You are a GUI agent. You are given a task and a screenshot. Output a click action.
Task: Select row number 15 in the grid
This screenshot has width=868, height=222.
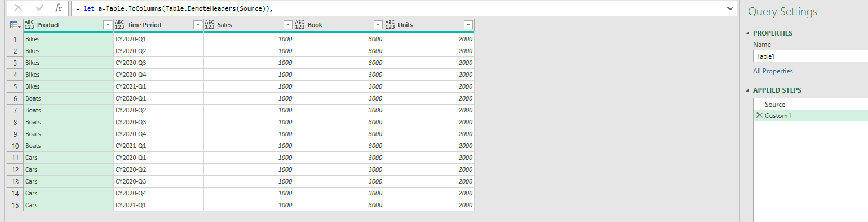click(15, 205)
